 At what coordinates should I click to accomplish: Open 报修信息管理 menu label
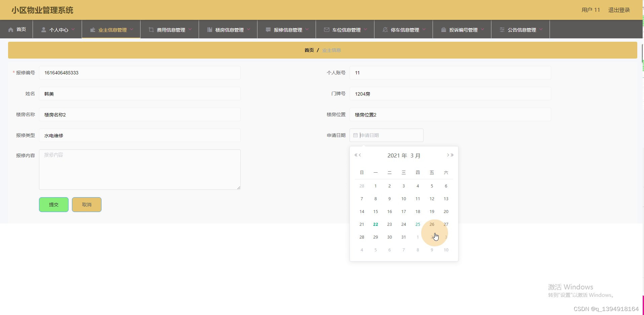pyautogui.click(x=288, y=30)
